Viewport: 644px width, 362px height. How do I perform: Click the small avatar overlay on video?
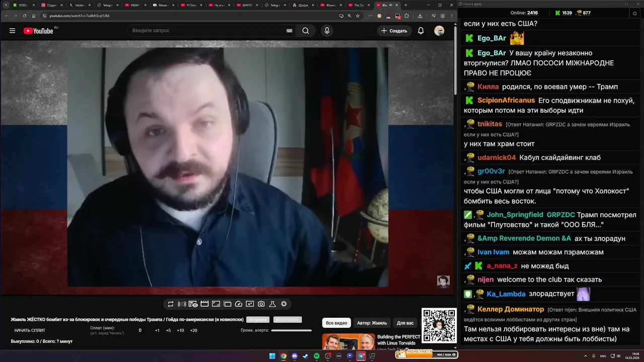[443, 282]
